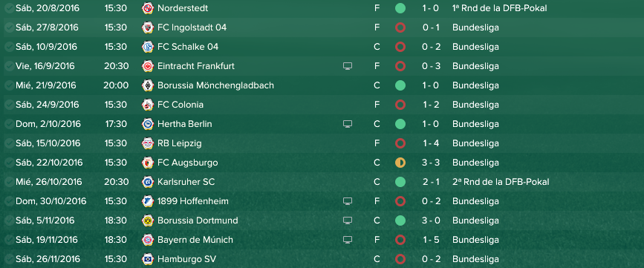
Task: Open the FC Ingolstadt 04 team link
Action: click(x=192, y=27)
